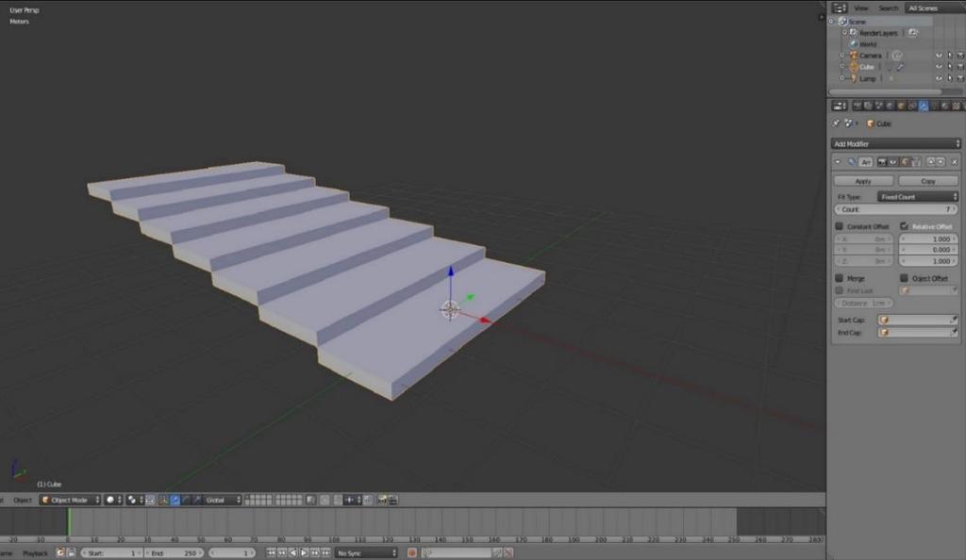Image resolution: width=966 pixels, height=560 pixels.
Task: Open the outliner Search menu
Action: point(888,8)
